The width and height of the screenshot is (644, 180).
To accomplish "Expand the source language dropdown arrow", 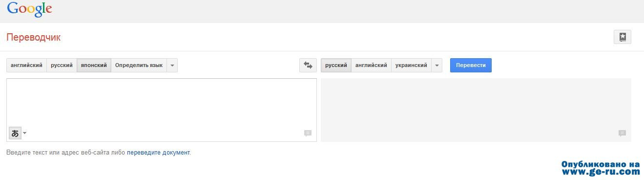I will point(172,66).
